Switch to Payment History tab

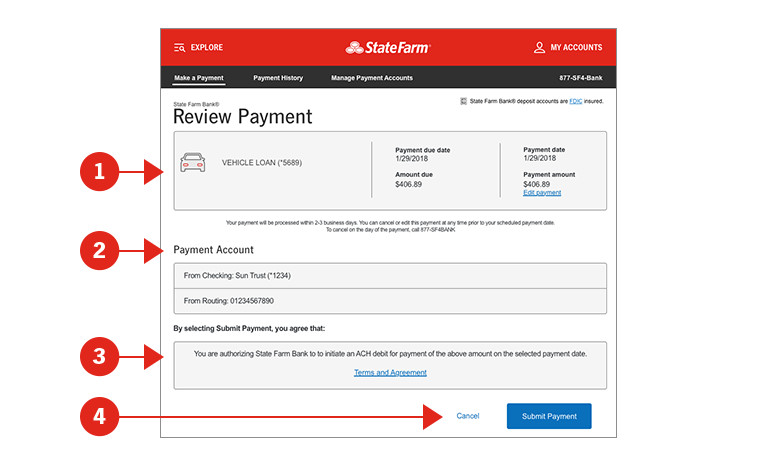[278, 78]
